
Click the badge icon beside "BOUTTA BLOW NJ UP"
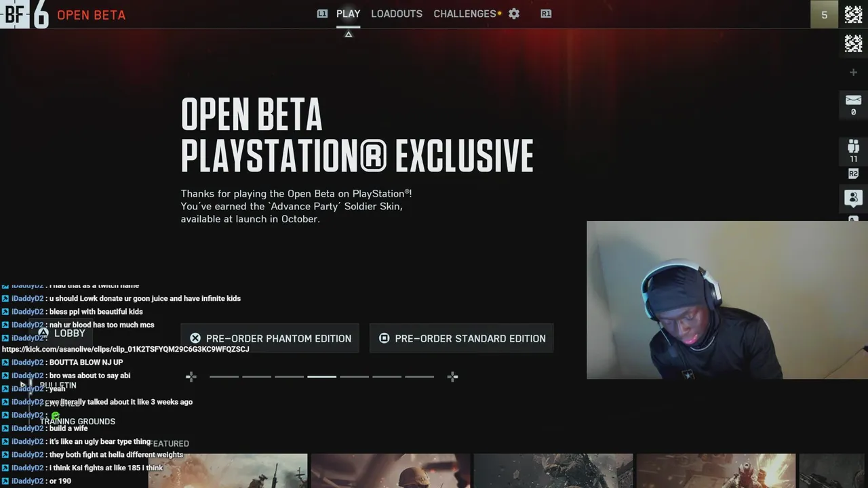pos(5,363)
